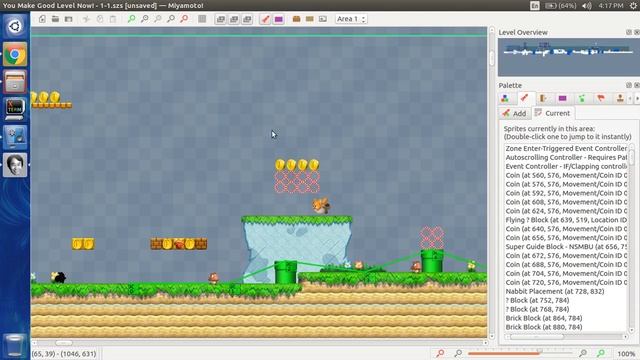The image size is (640, 360).
Task: Click the status bar red zoom-minimum magnifier
Action: (440, 353)
